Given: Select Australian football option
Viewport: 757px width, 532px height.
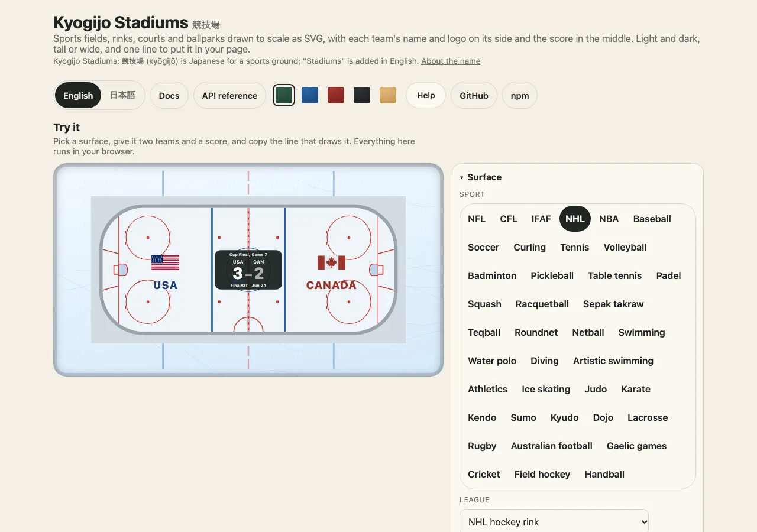Looking at the screenshot, I should [552, 446].
